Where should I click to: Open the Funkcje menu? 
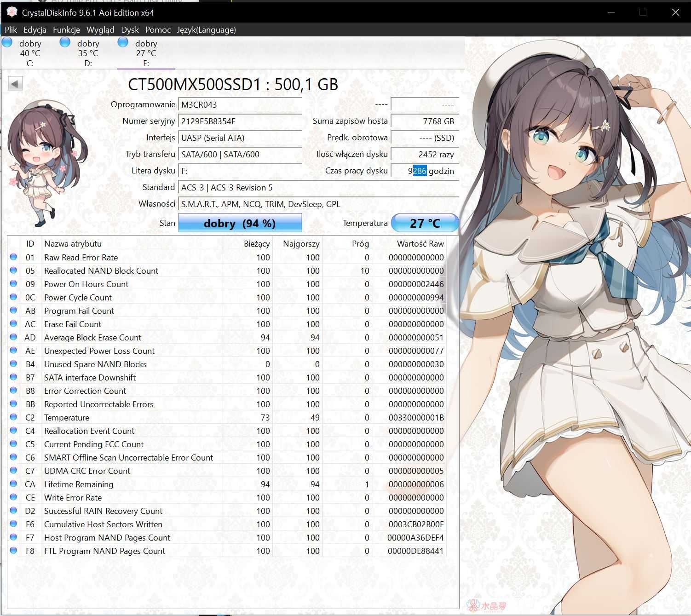(x=66, y=30)
